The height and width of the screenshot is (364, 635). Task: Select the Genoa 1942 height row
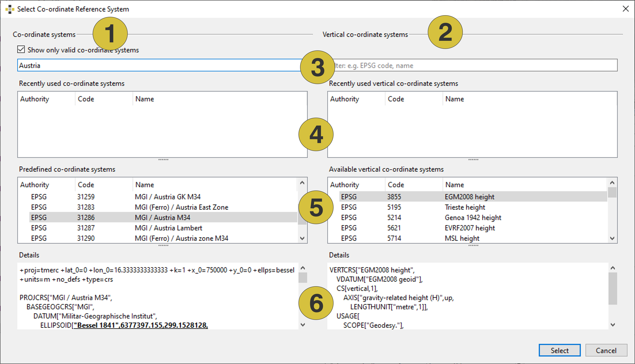(x=473, y=217)
